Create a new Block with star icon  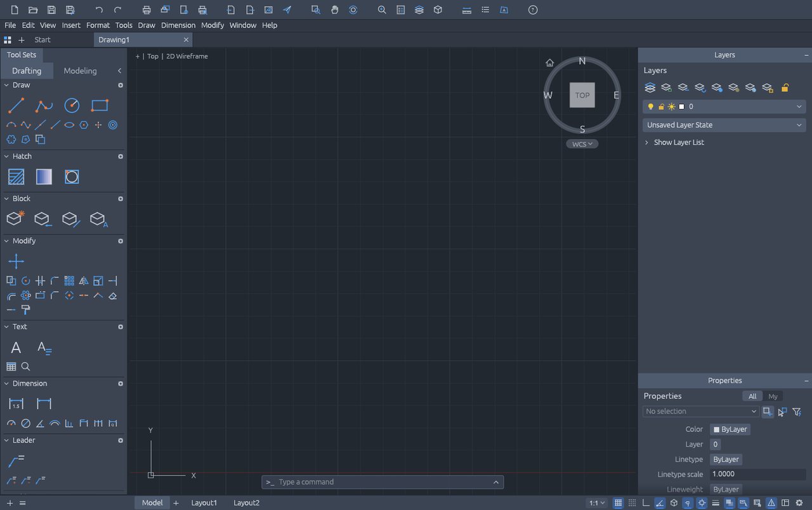click(x=15, y=218)
